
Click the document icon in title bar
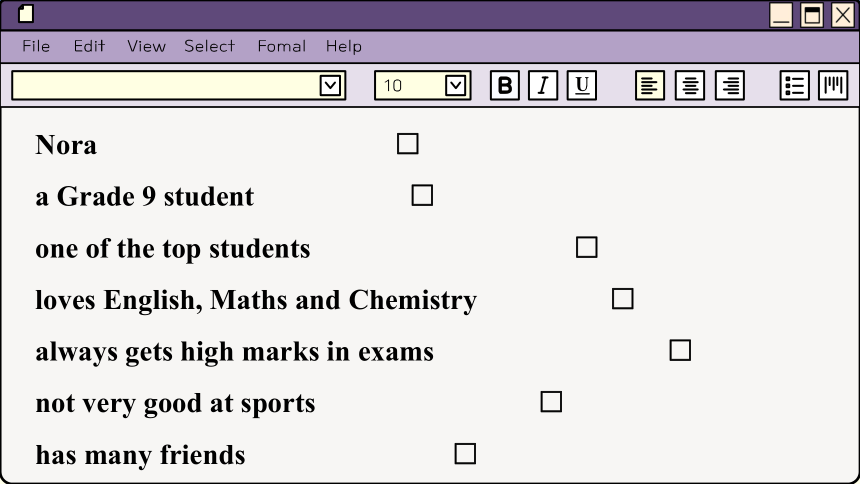[26, 14]
